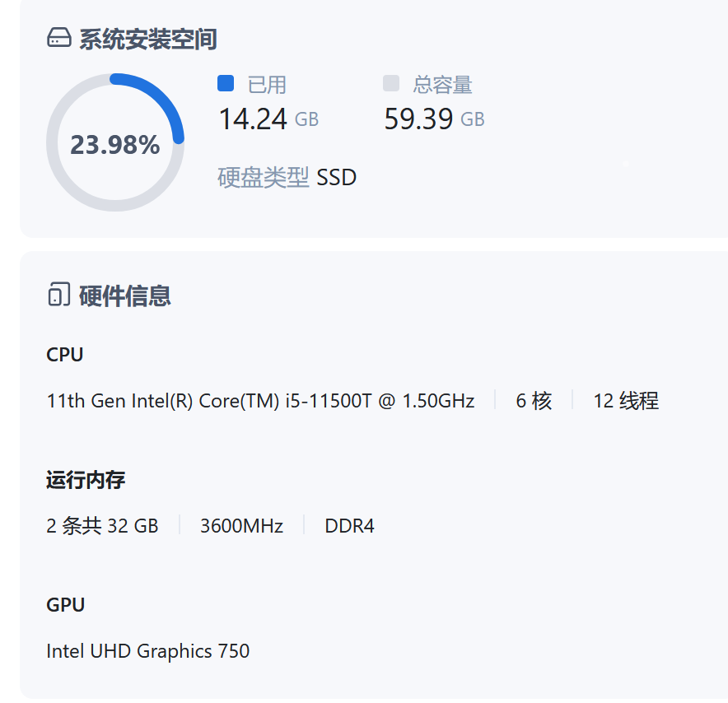Click the 23.98% usage percentage

(x=114, y=145)
